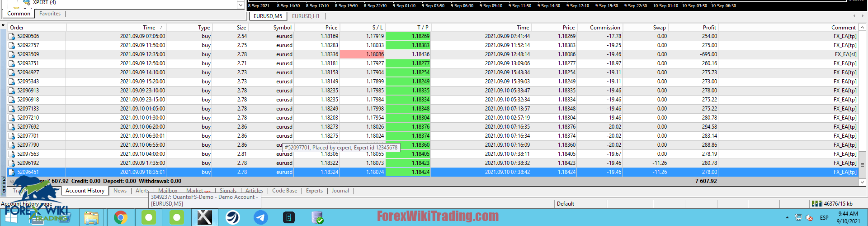Click the Default profile status bar entry
Screen dimensions: 868x226
566,204
